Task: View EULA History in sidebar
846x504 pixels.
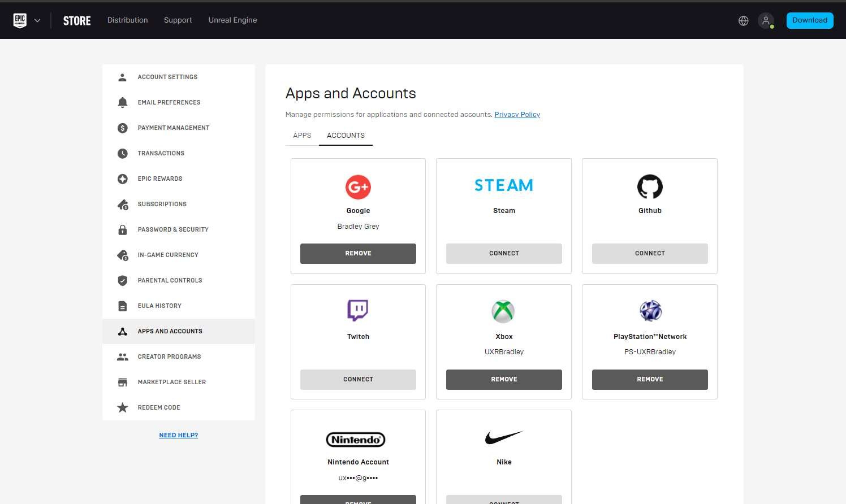Action: click(x=179, y=306)
